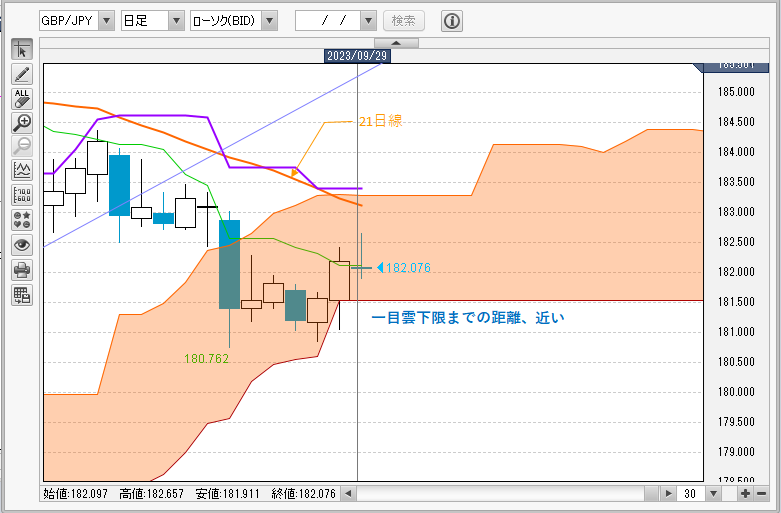This screenshot has width=781, height=513.
Task: Open the data table icon
Action: [x=22, y=295]
